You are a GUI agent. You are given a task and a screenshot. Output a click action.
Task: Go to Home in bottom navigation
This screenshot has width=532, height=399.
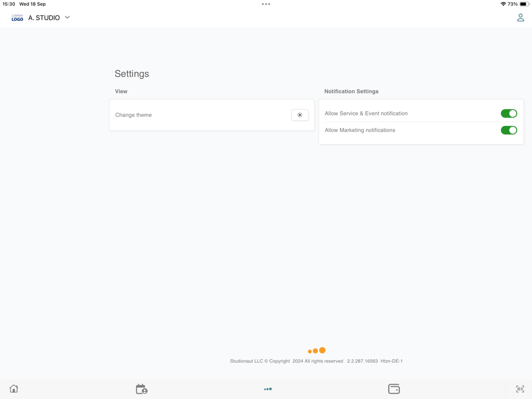(x=14, y=389)
